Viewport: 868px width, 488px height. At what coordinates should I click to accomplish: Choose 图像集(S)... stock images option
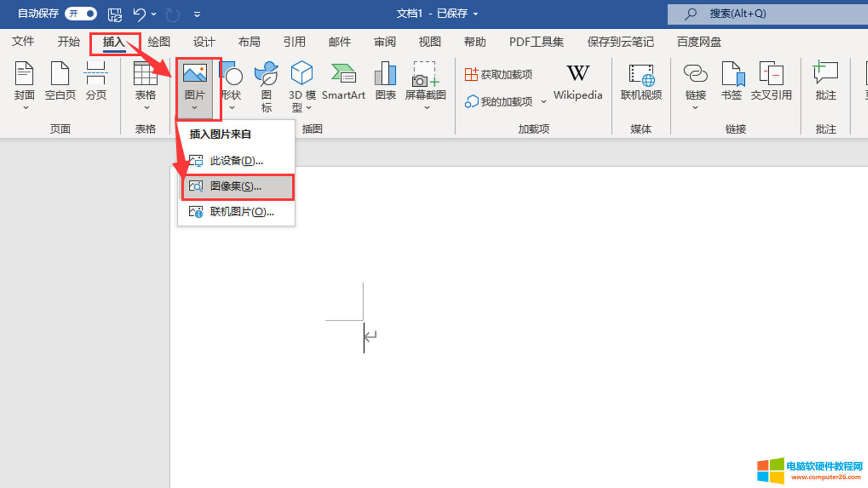(237, 187)
